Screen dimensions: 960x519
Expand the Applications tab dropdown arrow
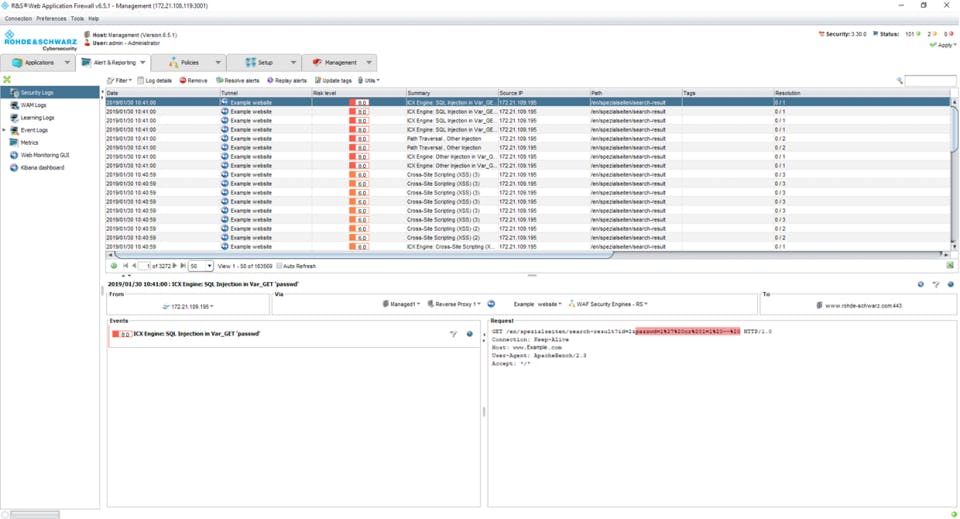(67, 62)
